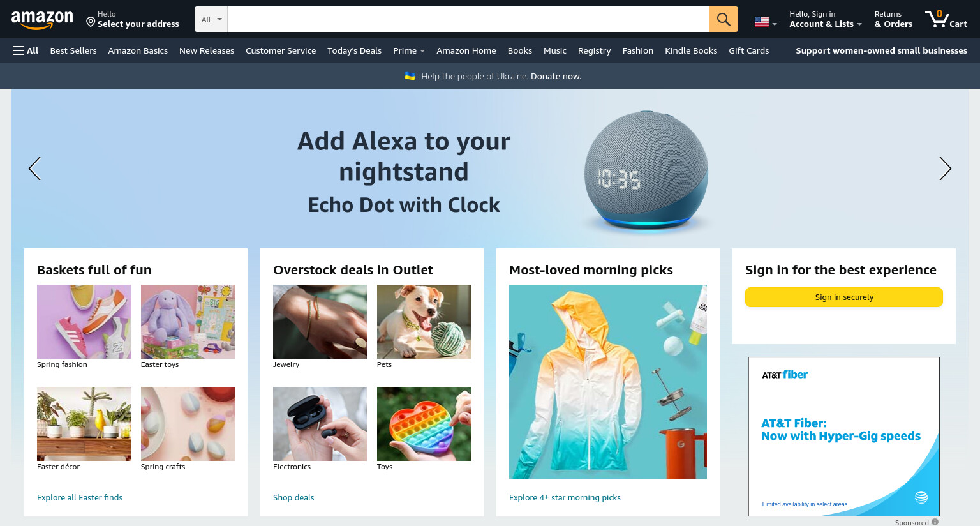The height and width of the screenshot is (526, 980).
Task: Click the location pin address icon
Action: click(91, 22)
